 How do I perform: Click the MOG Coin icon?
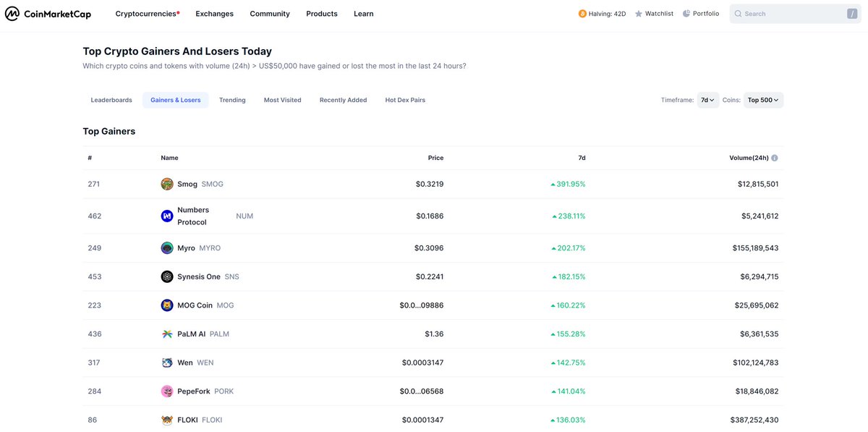click(167, 305)
